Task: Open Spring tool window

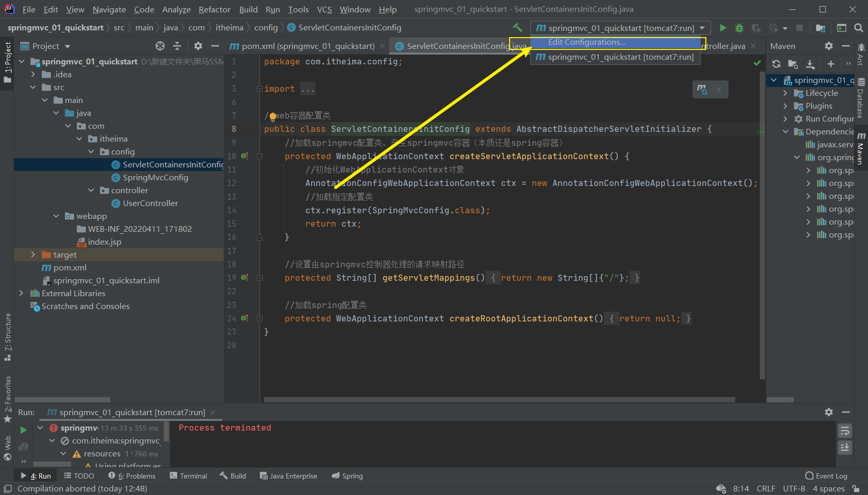Action: click(348, 476)
